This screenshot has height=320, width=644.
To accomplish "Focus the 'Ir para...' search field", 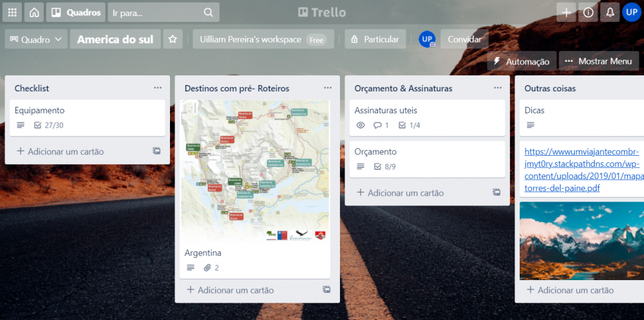I will point(164,12).
